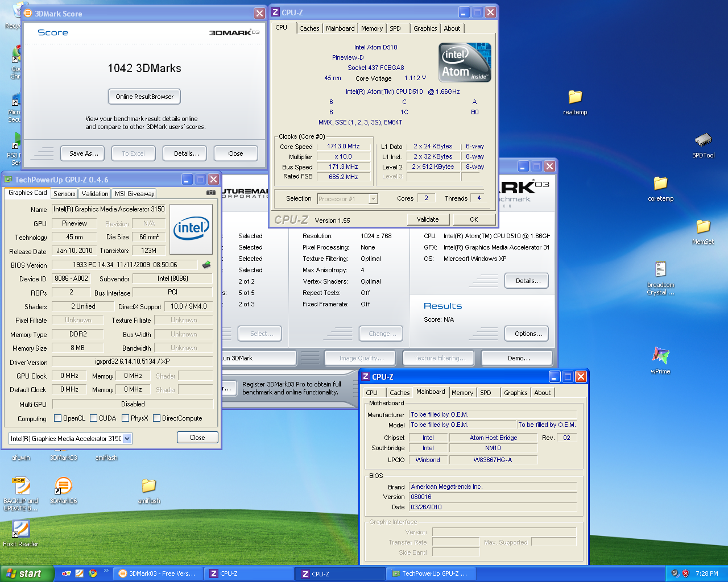Image resolution: width=728 pixels, height=582 pixels.
Task: Toggle the PhysX checkbox in GPU-Z
Action: (125, 418)
